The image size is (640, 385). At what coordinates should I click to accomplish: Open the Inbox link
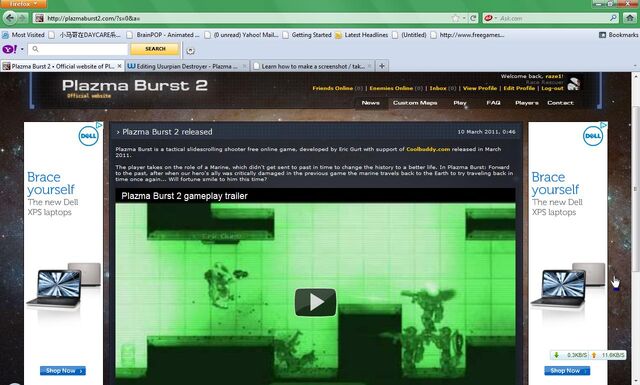click(438, 88)
